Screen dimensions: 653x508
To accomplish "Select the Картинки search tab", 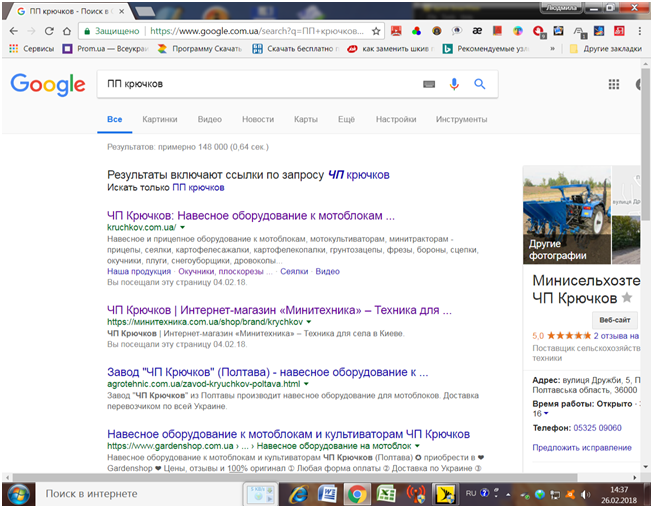I will (x=160, y=120).
